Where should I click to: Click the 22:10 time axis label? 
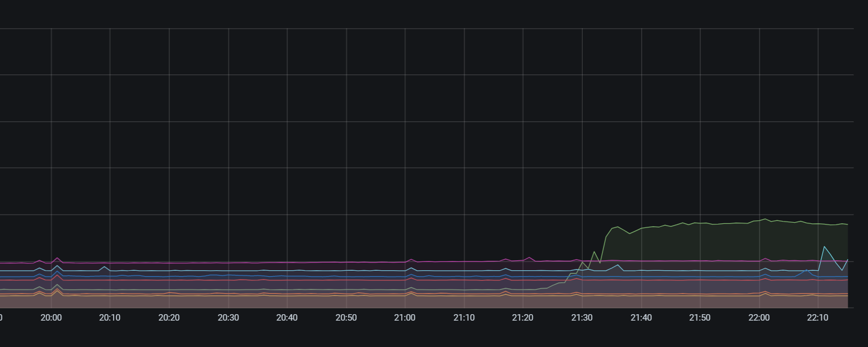point(818,318)
